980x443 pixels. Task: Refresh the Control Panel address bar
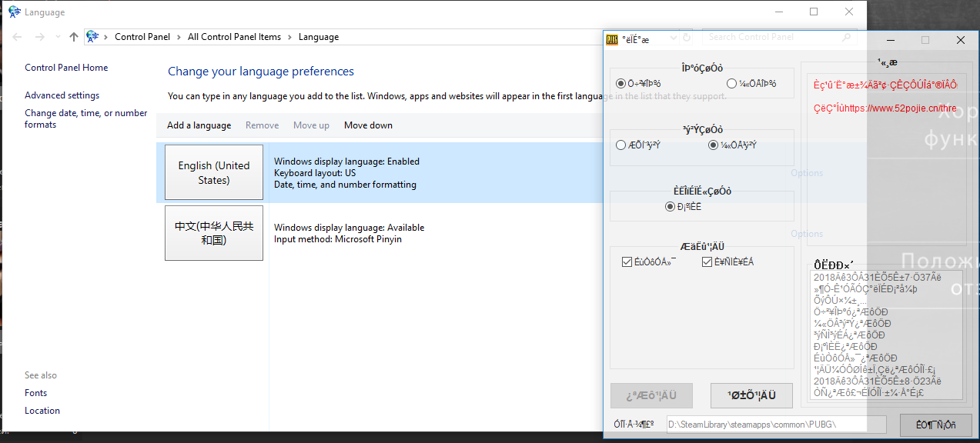687,37
